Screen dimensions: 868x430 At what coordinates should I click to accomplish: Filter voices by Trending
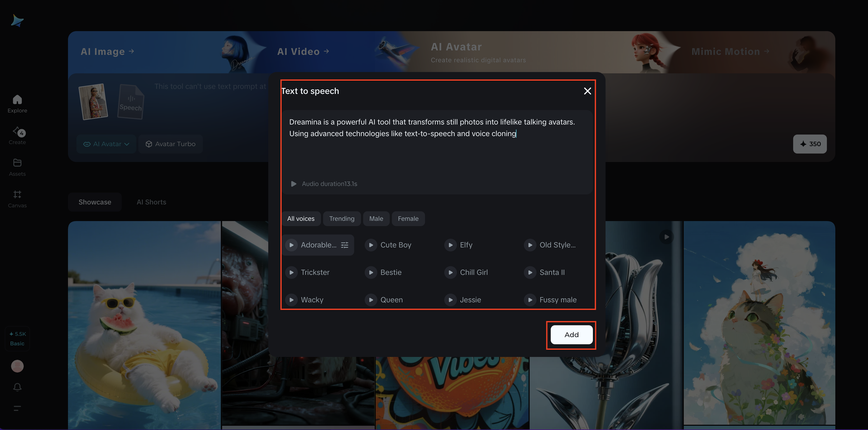pyautogui.click(x=341, y=219)
